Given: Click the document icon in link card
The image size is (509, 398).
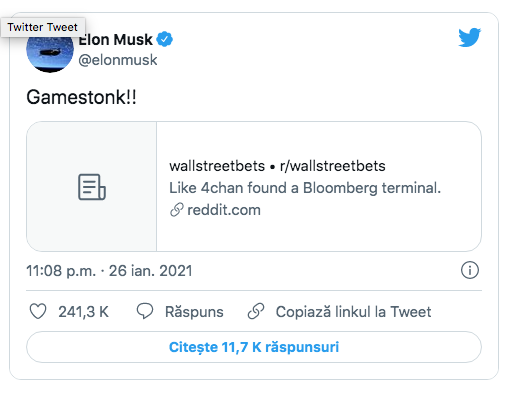Looking at the screenshot, I should (x=92, y=187).
